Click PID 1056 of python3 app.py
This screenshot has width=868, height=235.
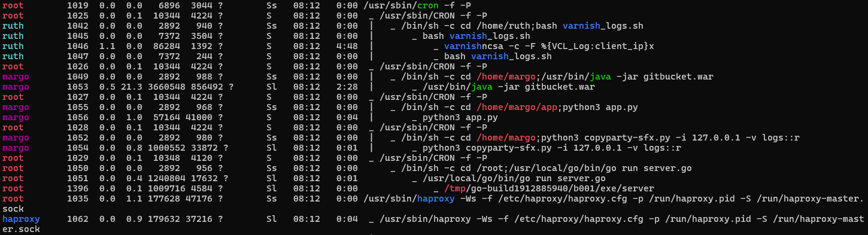point(78,118)
